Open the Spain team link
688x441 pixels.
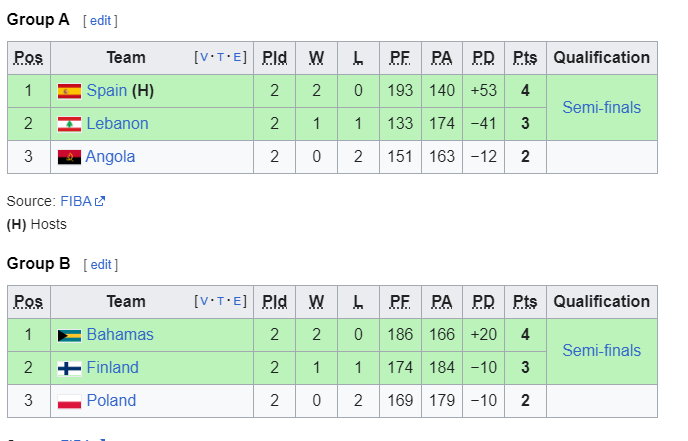107,90
